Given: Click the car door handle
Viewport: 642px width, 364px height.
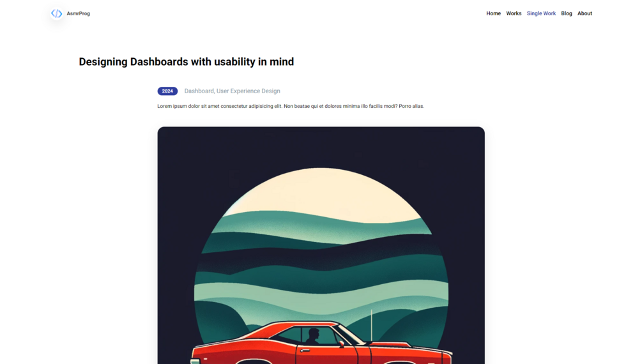Looking at the screenshot, I should [x=305, y=351].
